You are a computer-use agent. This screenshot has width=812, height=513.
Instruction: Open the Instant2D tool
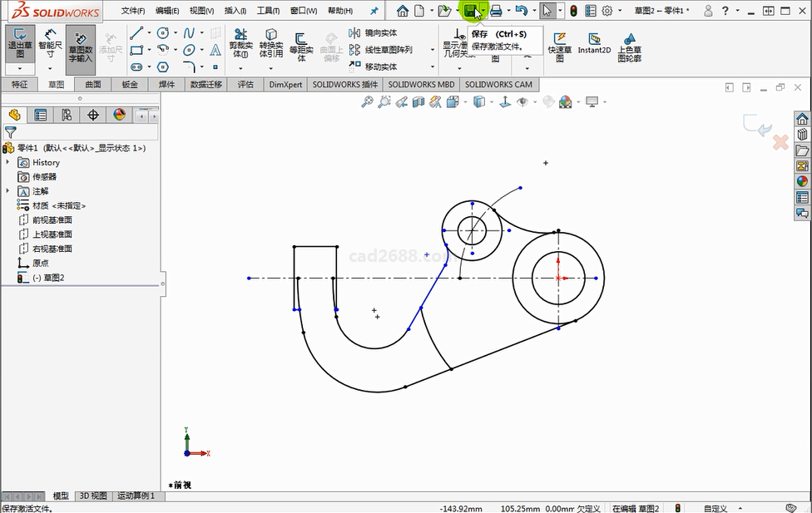point(594,44)
